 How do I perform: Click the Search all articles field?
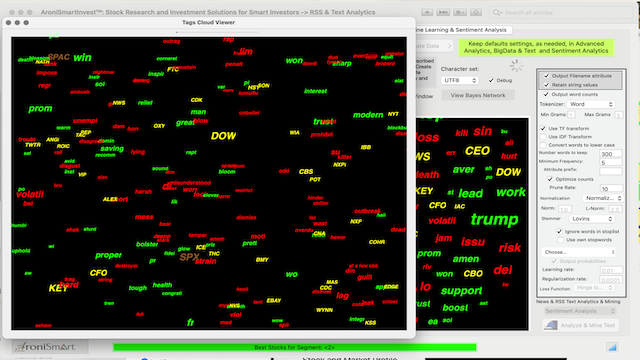[561, 13]
